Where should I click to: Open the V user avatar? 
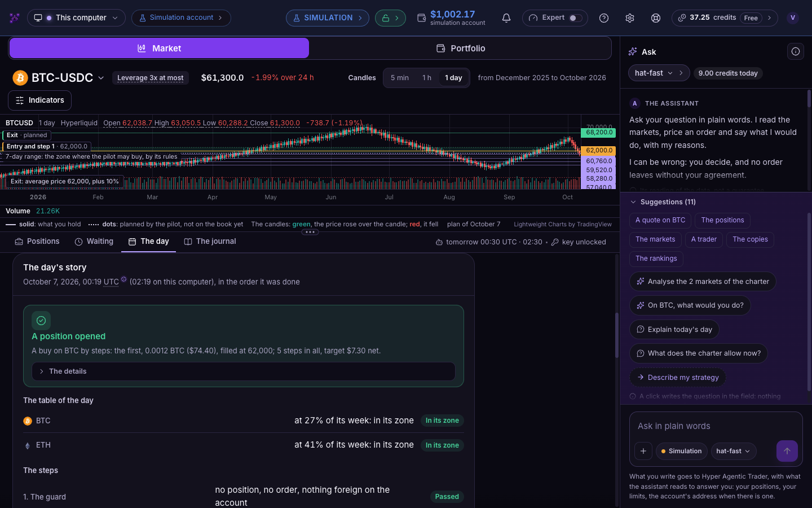click(793, 18)
